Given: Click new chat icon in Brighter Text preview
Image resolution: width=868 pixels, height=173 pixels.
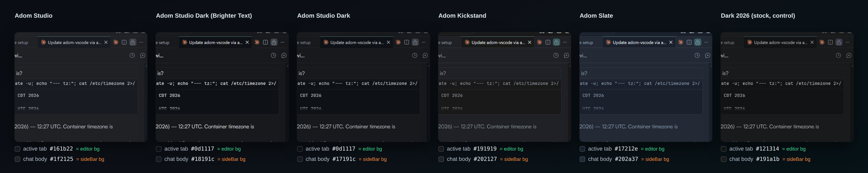Looking at the screenshot, I should point(284,55).
